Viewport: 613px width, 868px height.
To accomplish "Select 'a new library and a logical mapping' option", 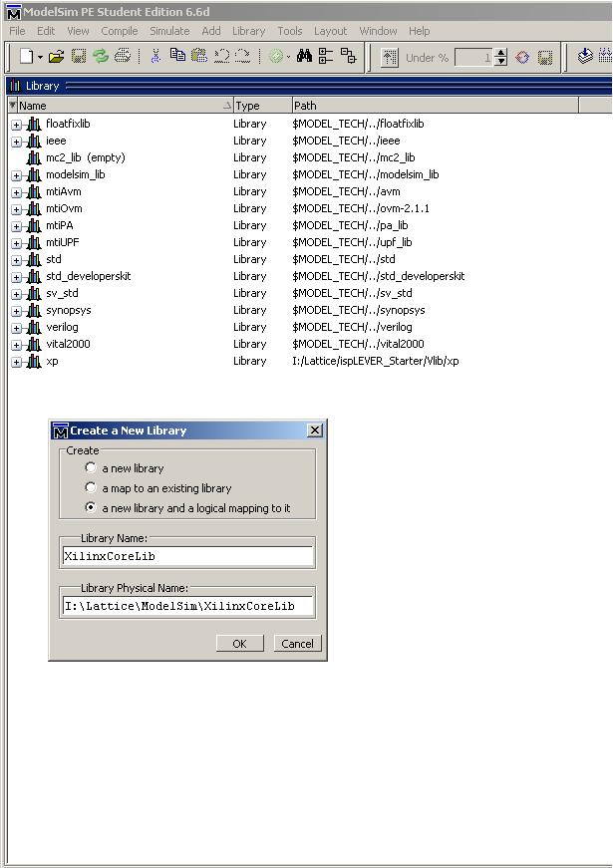I will point(91,507).
